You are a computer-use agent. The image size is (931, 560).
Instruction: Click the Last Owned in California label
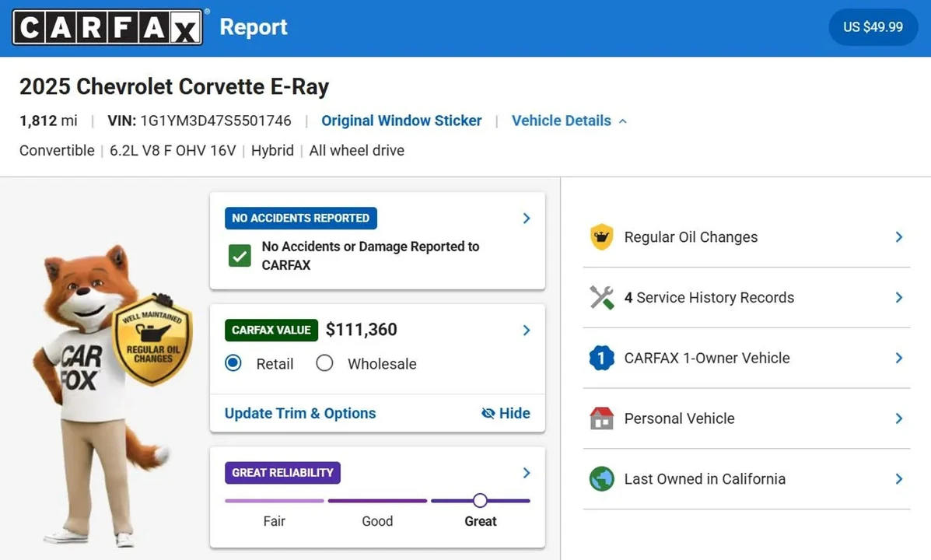pyautogui.click(x=705, y=478)
